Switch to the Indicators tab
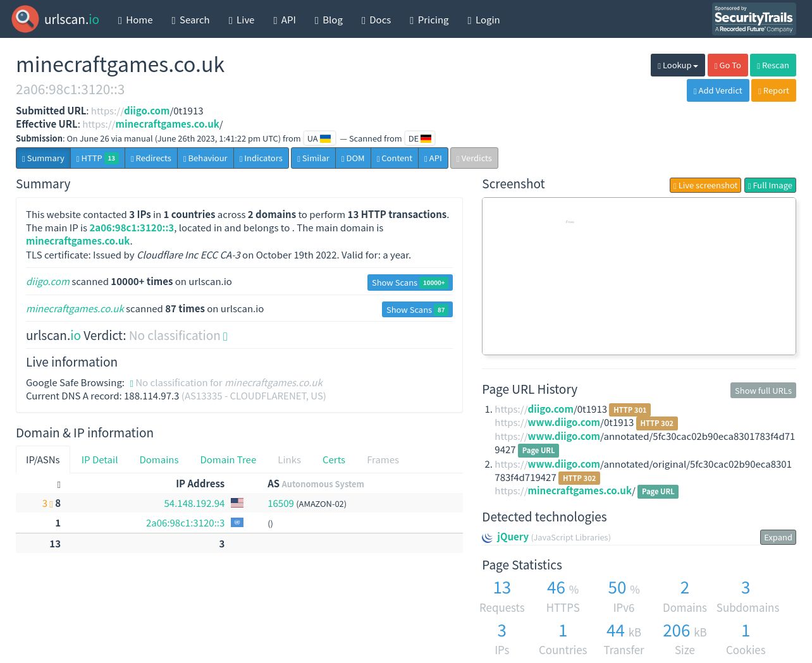812x663 pixels. click(x=261, y=158)
